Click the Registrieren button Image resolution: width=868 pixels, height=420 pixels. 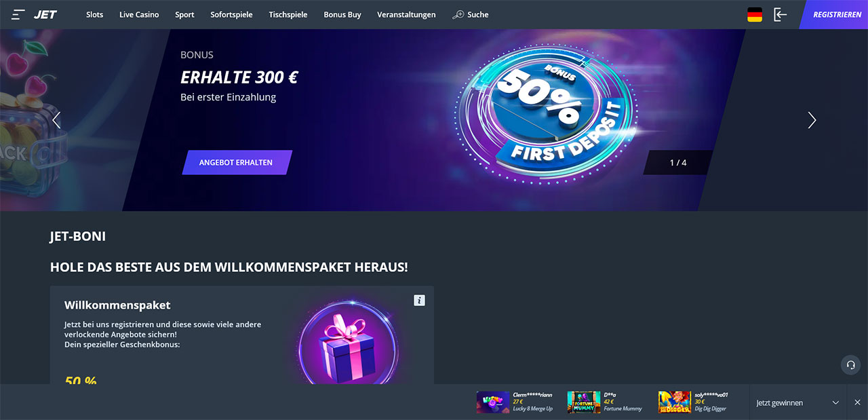point(835,14)
